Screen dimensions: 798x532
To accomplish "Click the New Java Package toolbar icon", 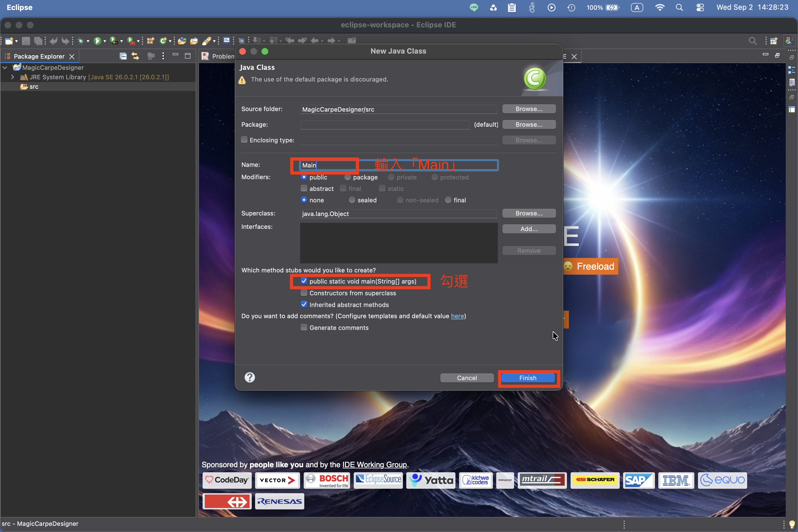I will (x=150, y=41).
